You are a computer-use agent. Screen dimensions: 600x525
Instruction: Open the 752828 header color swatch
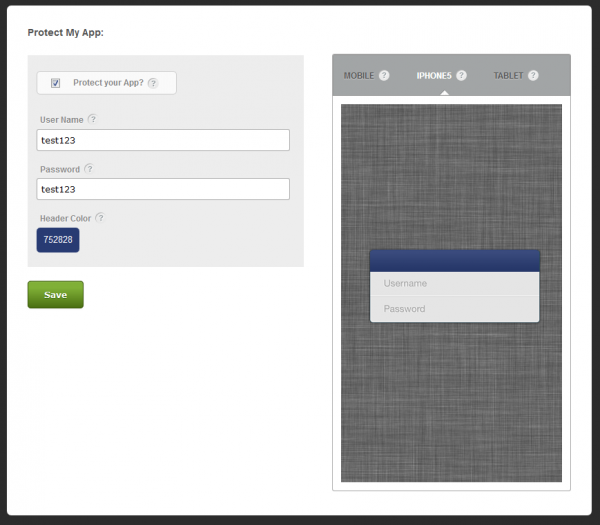[58, 240]
